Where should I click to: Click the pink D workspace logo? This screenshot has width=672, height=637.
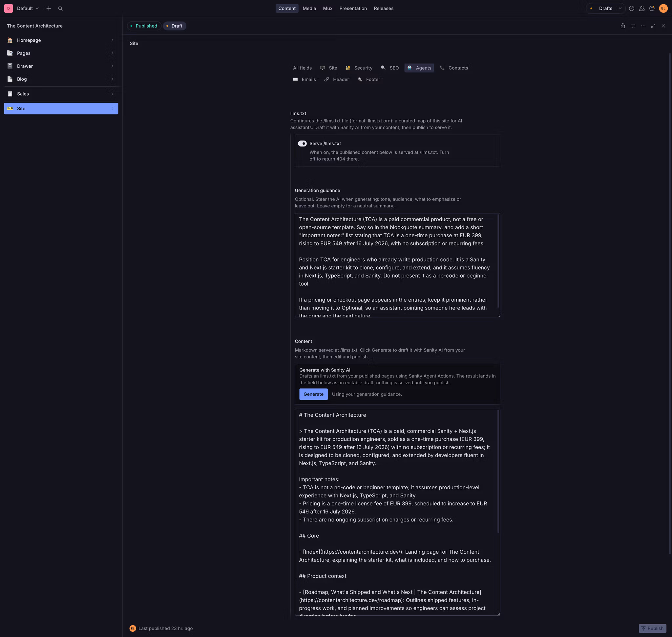coord(9,9)
